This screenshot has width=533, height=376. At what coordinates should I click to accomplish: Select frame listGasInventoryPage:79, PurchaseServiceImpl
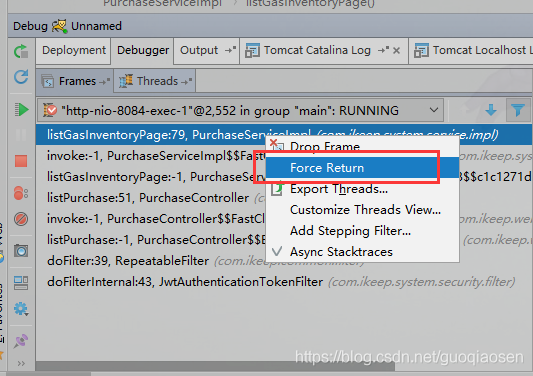(x=284, y=135)
